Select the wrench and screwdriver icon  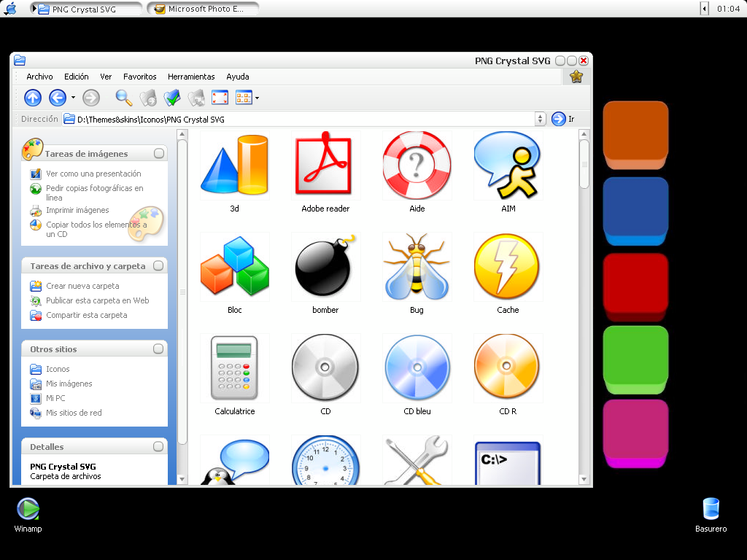417,460
